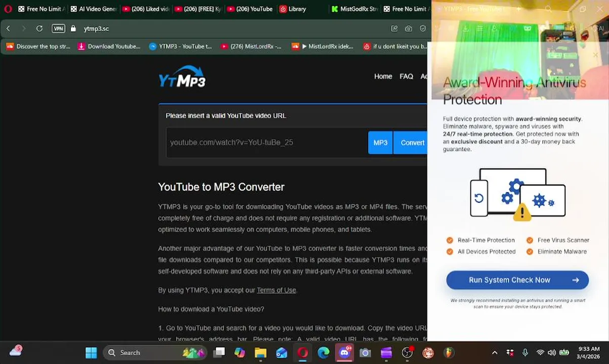Open MistLordRx idek... bookmark
Screen dimensions: 609x364
tap(323, 47)
